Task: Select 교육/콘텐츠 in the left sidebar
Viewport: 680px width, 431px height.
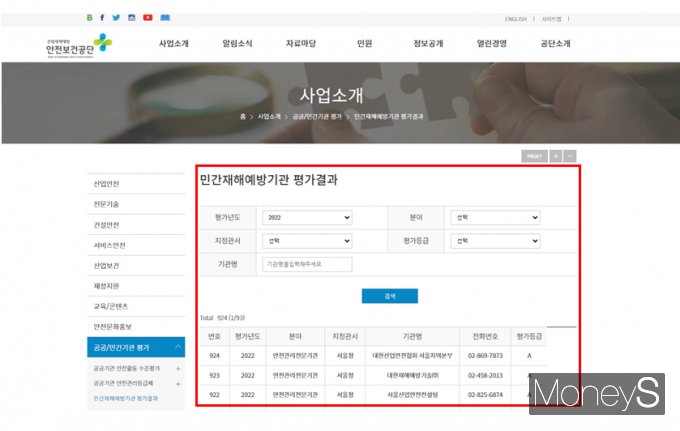Action: 136,306
